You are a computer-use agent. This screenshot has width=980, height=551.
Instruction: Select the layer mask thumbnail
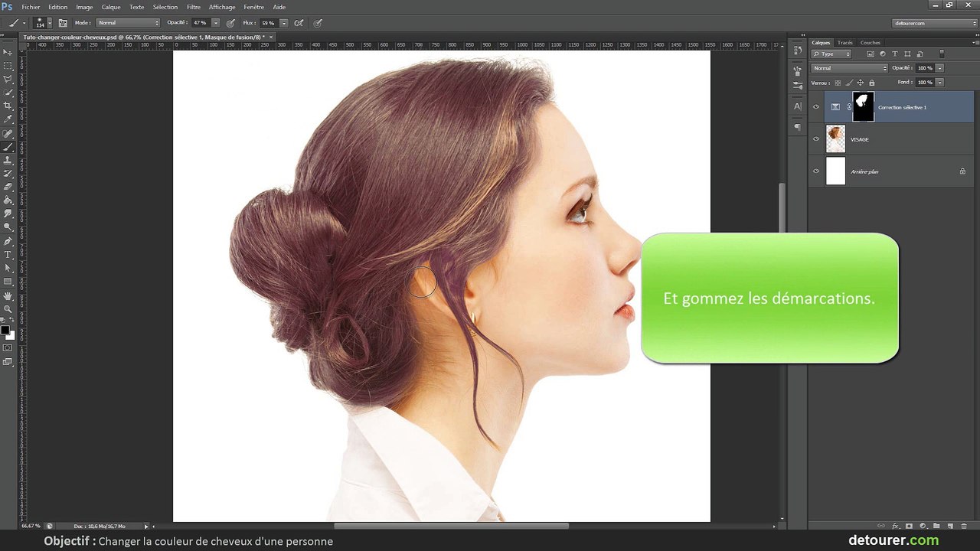click(863, 107)
